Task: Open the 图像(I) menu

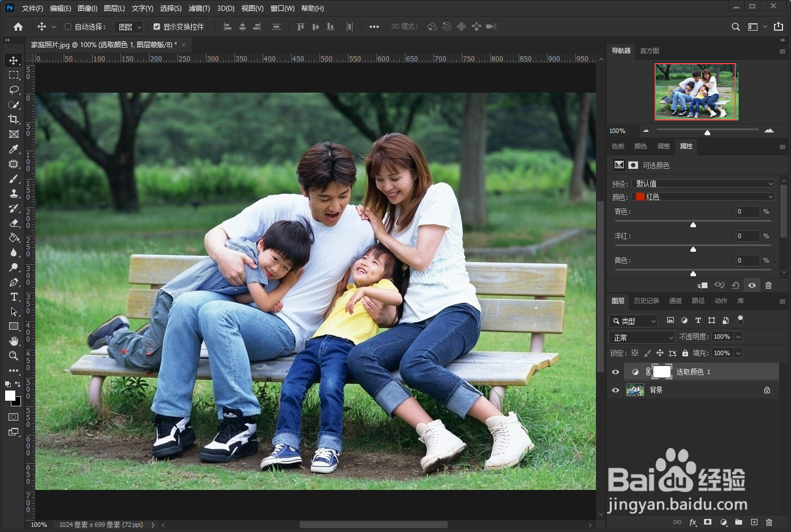Action: pyautogui.click(x=88, y=9)
